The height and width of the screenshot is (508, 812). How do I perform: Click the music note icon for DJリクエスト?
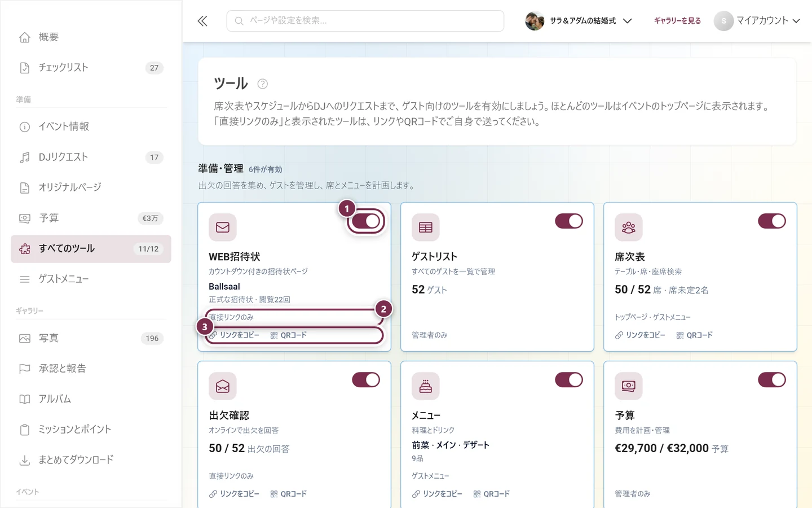tap(25, 157)
